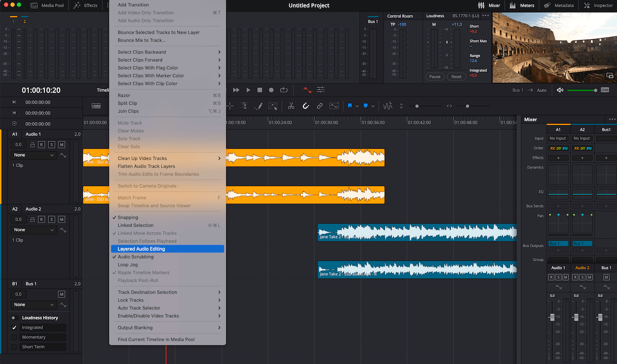
Task: Open the None input dropdown on Audio 1
Action: [x=33, y=155]
